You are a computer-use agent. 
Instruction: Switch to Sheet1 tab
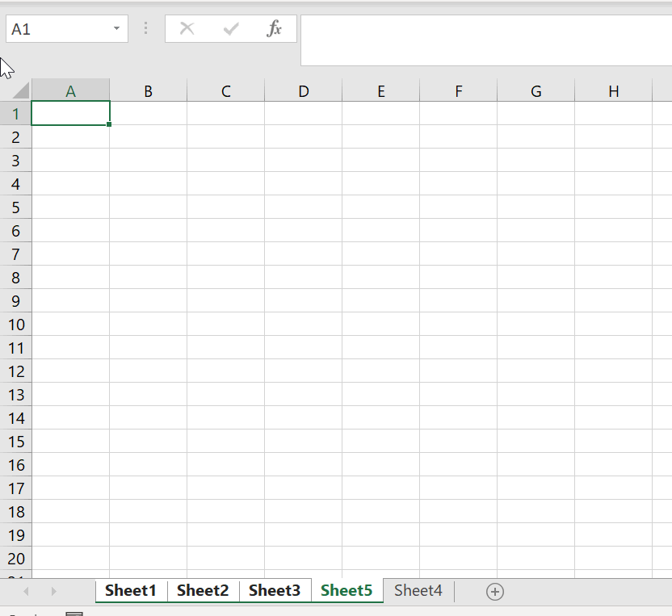[131, 591]
